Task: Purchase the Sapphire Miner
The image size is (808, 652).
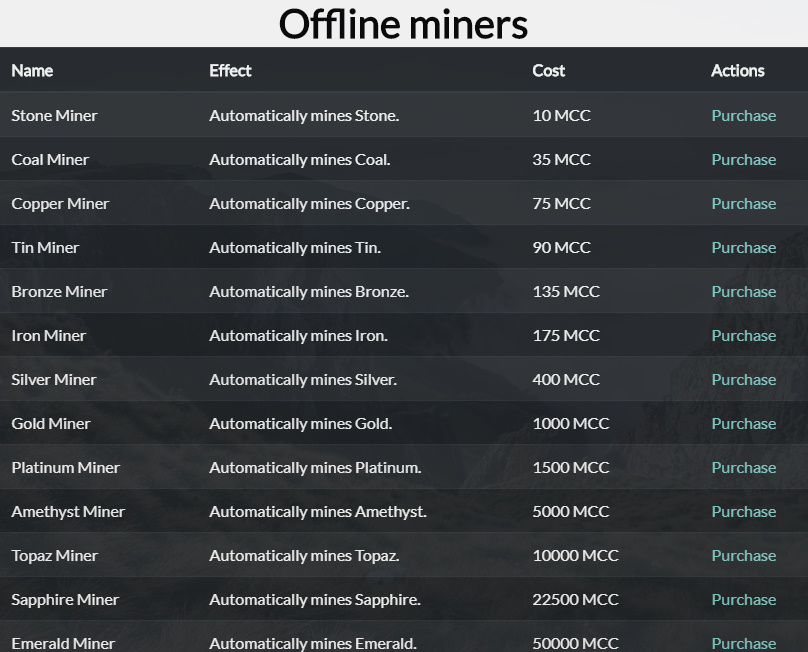Action: pos(744,599)
